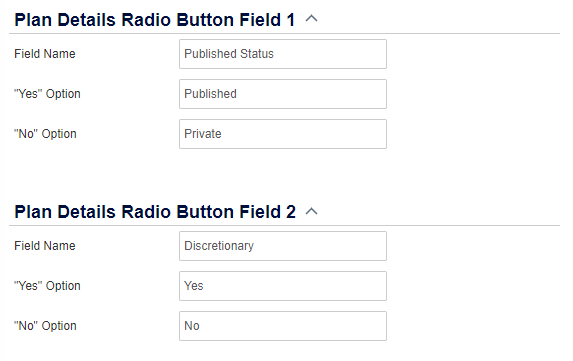Click the Plan Details Radio Button Field 2 heading
This screenshot has height=361, width=573.
click(x=155, y=212)
